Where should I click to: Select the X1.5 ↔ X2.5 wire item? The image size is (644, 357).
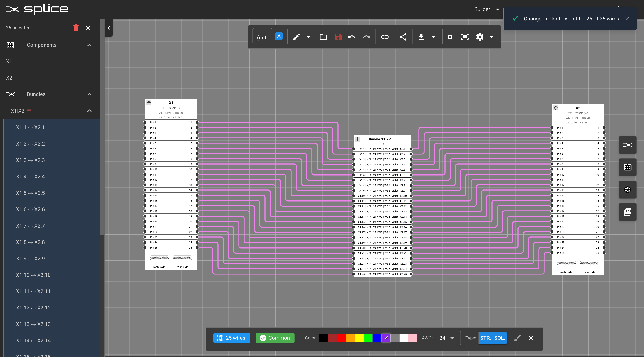point(31,193)
